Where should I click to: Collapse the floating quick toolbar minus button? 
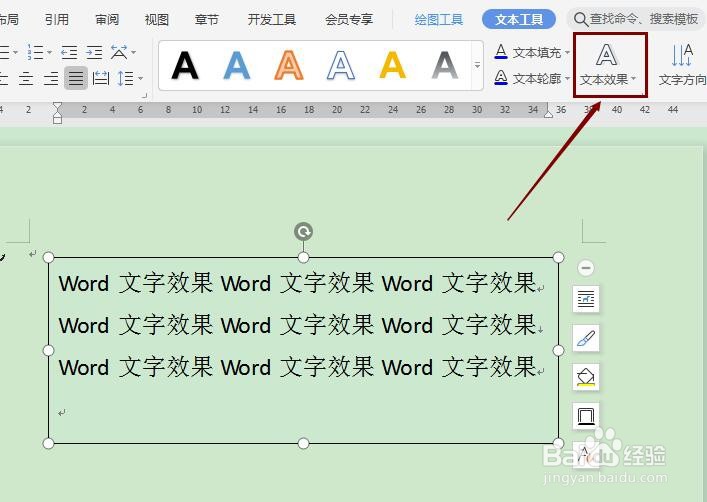[586, 268]
